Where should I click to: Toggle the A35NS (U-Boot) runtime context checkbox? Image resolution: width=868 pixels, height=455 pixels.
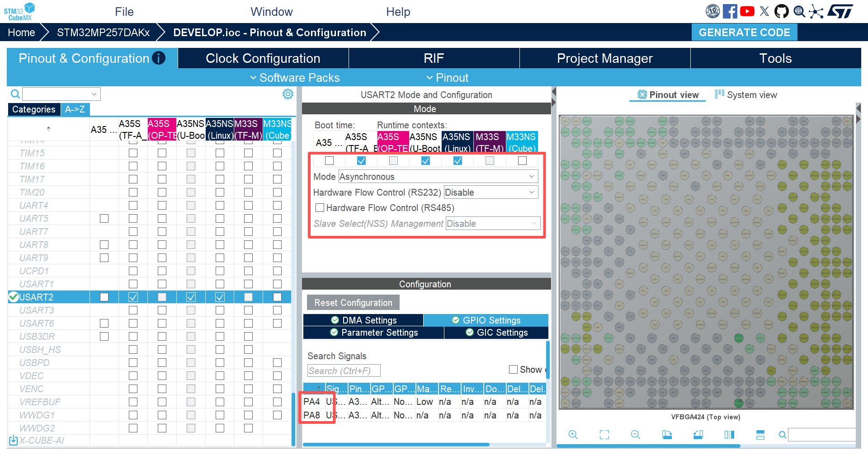[425, 160]
